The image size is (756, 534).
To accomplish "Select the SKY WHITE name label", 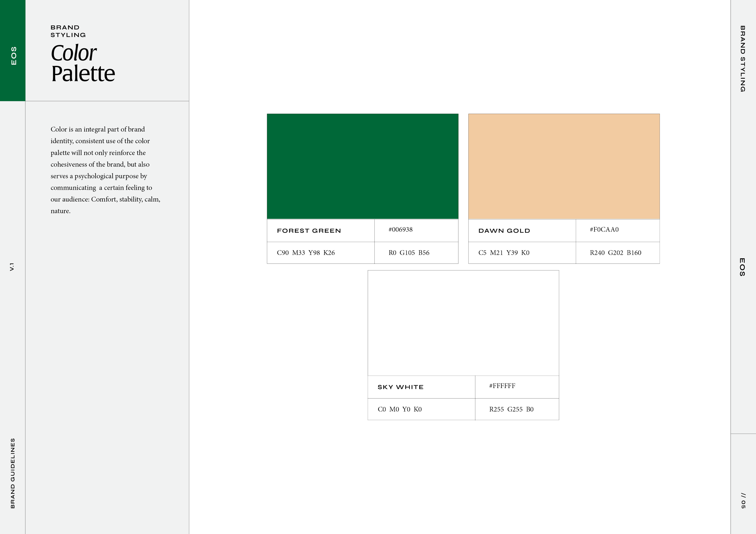I will click(x=400, y=387).
